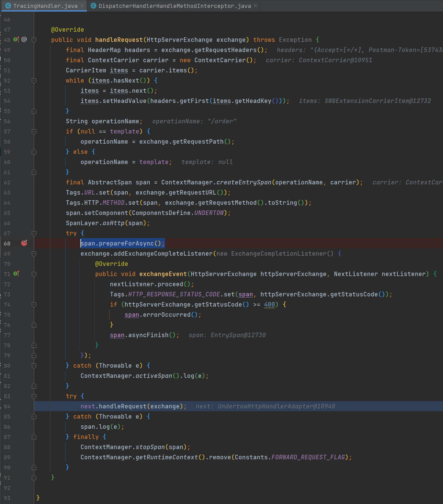Click line number 84 in the gutter
Image resolution: width=443 pixels, height=504 pixels.
pyautogui.click(x=7, y=406)
